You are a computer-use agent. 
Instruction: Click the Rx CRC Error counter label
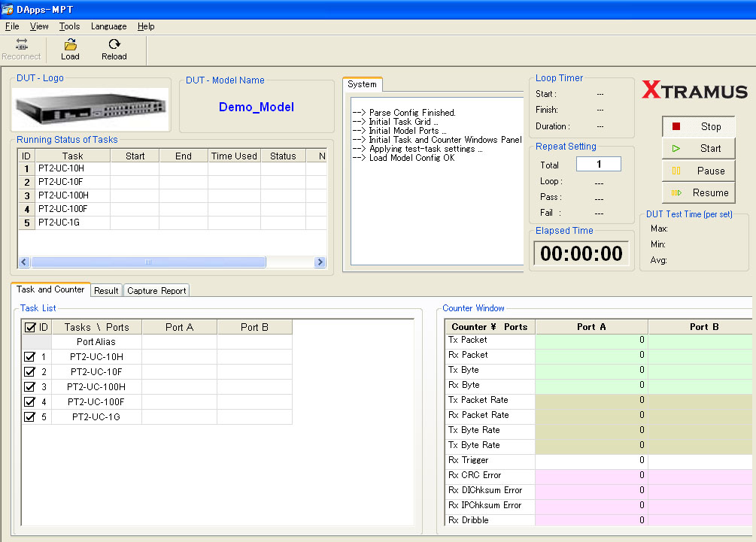475,475
